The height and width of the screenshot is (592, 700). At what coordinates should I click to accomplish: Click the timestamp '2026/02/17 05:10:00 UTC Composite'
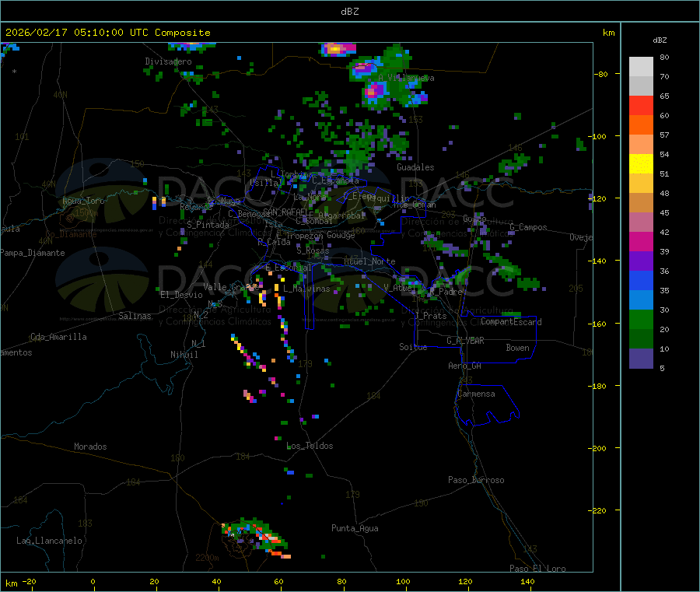107,33
